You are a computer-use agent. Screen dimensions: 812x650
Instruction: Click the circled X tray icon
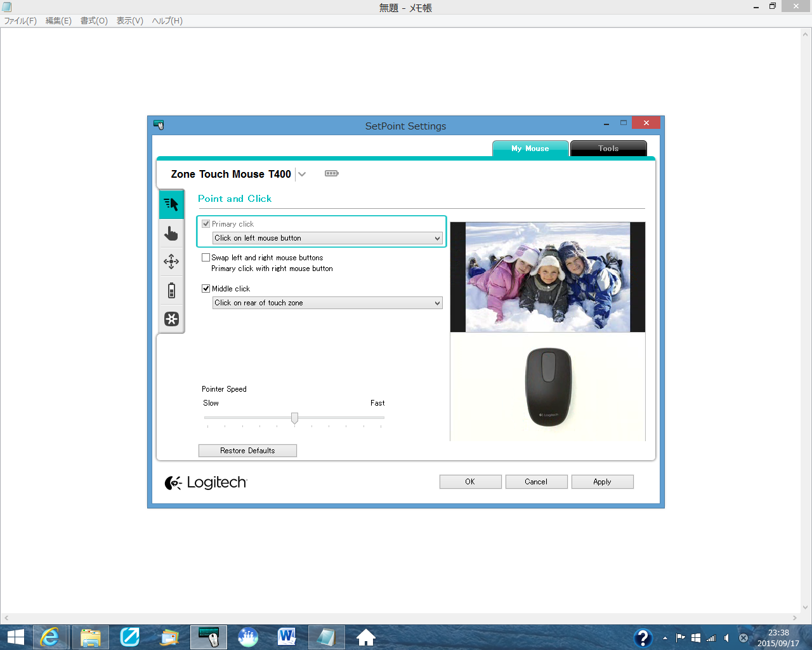[743, 638]
